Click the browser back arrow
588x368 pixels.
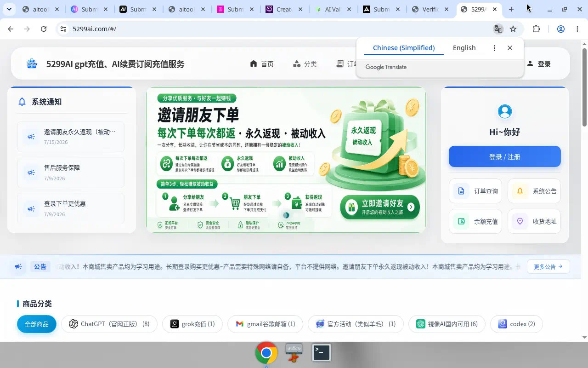[11, 29]
